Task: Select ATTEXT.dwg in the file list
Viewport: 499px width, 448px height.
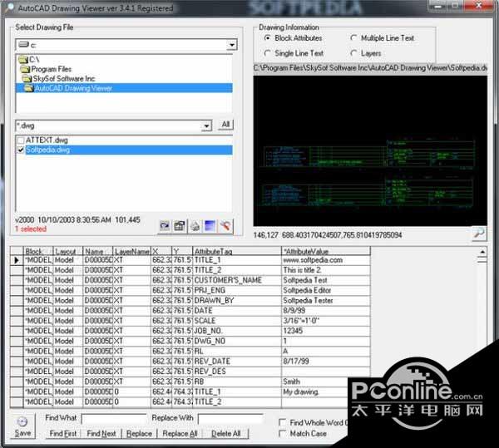Action: coord(47,140)
